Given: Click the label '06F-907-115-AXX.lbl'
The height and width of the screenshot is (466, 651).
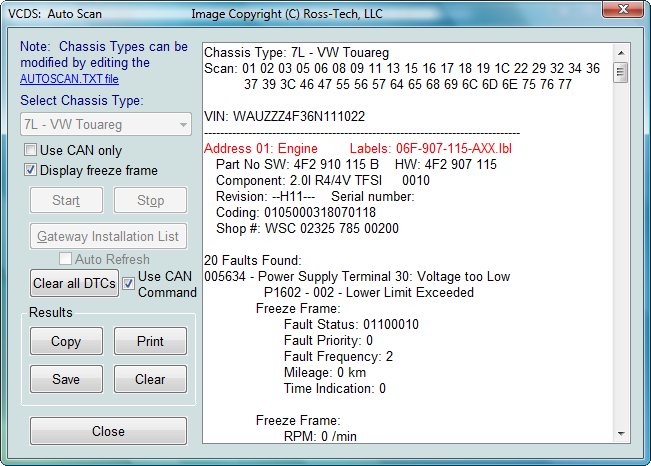Looking at the screenshot, I should pyautogui.click(x=454, y=148).
